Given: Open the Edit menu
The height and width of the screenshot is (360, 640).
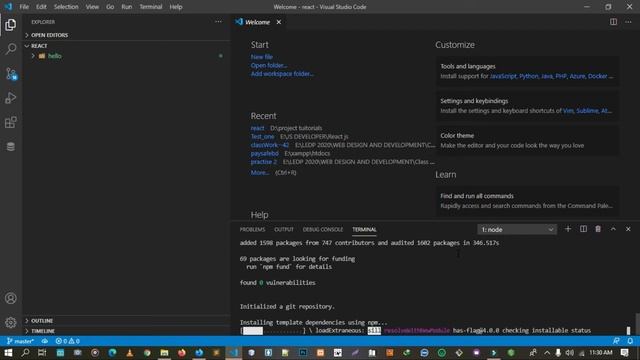Looking at the screenshot, I should tap(41, 7).
